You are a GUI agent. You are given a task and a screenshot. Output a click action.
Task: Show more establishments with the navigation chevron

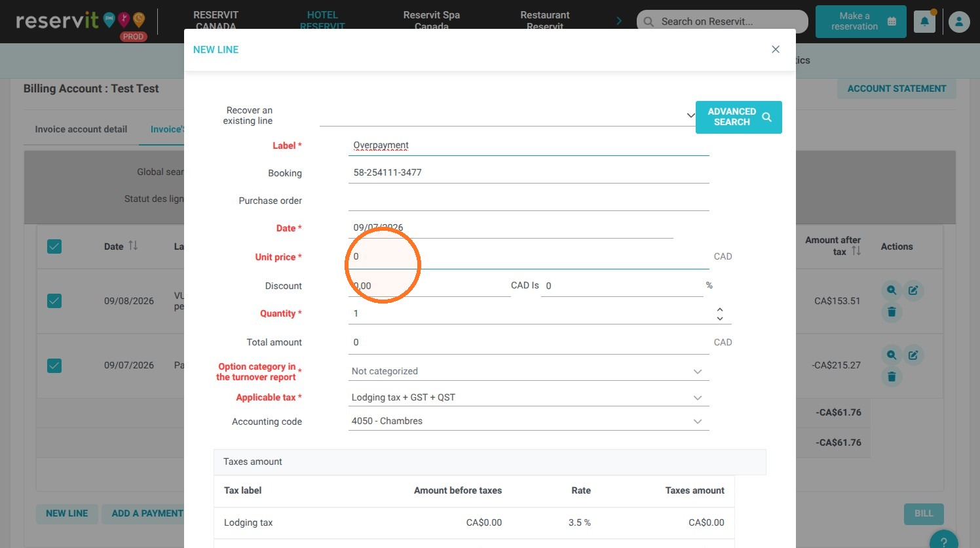(x=619, y=21)
